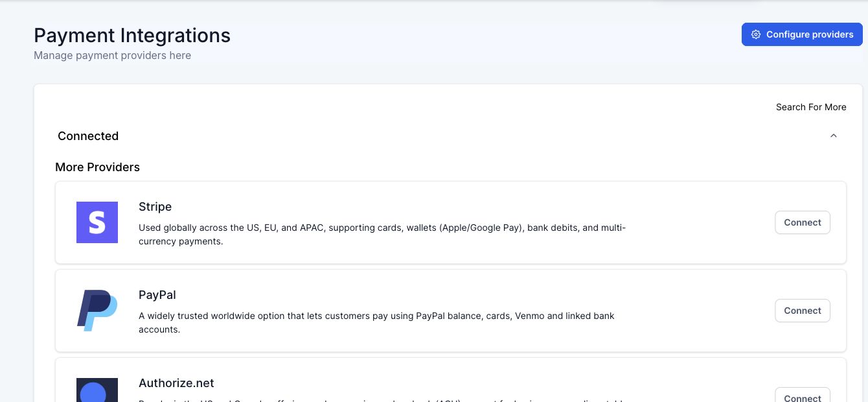The height and width of the screenshot is (402, 868).
Task: Open the Search For More link
Action: [x=811, y=107]
